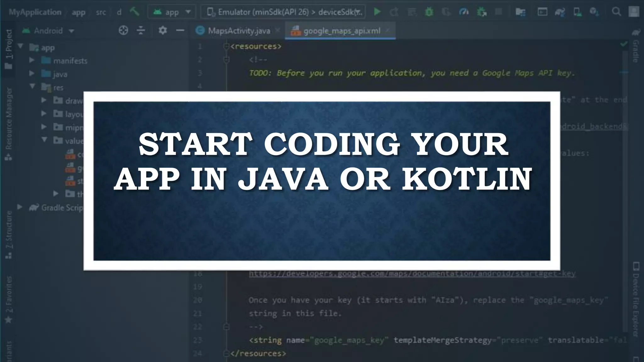Select the Gradle Scripts tree item

56,208
